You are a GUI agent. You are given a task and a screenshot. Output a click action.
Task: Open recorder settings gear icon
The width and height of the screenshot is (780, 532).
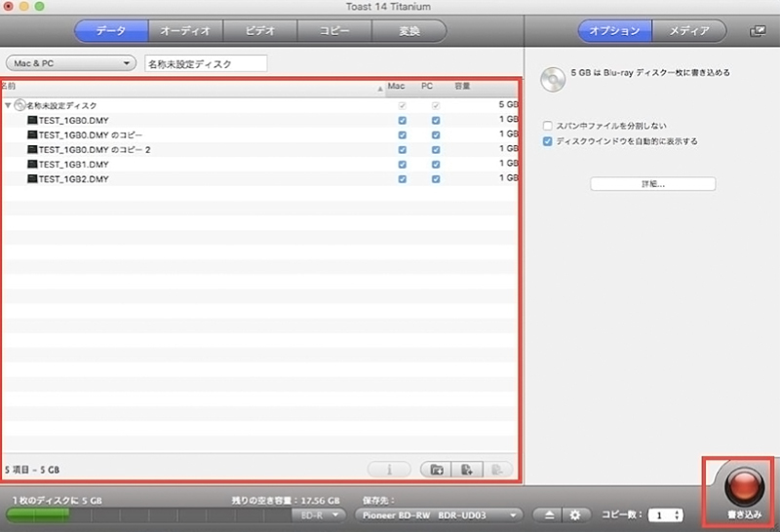[575, 515]
